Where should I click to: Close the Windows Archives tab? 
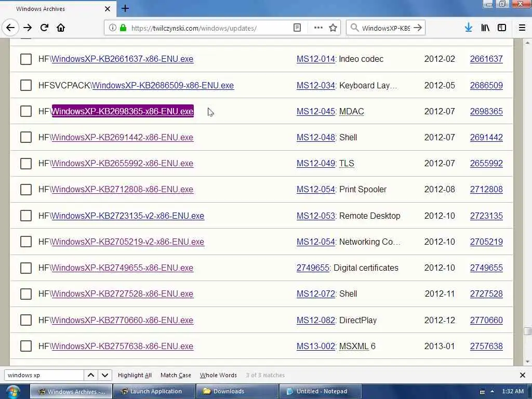click(x=108, y=9)
